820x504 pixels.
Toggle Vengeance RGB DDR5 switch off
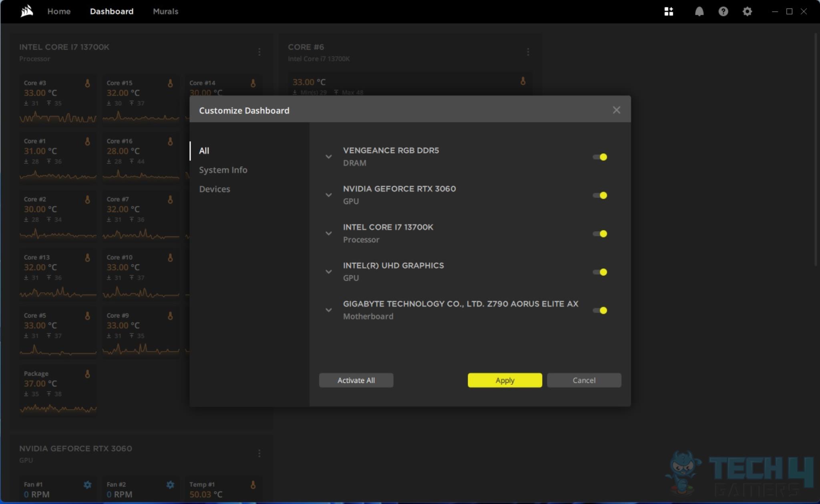[600, 157]
